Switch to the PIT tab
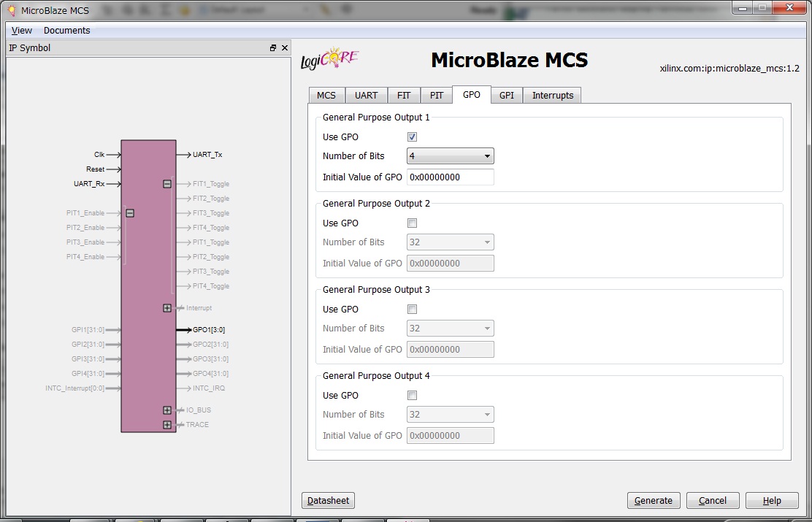The image size is (812, 522). pyautogui.click(x=437, y=96)
